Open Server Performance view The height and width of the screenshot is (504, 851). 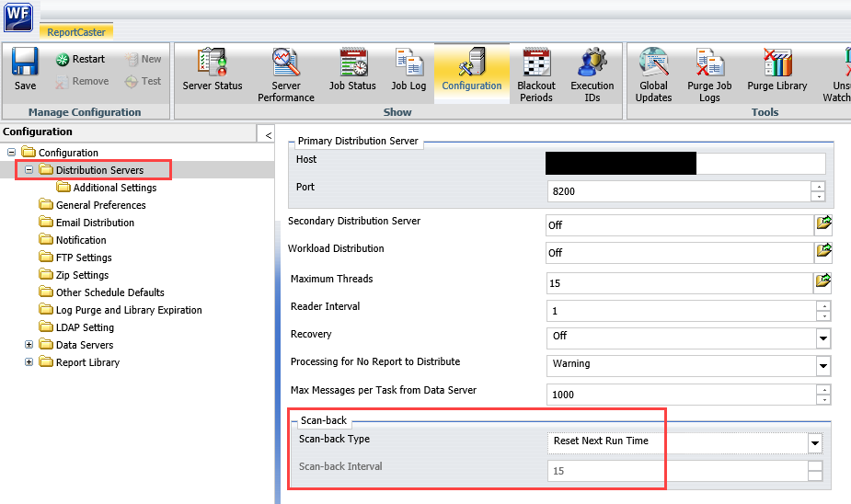(x=286, y=74)
